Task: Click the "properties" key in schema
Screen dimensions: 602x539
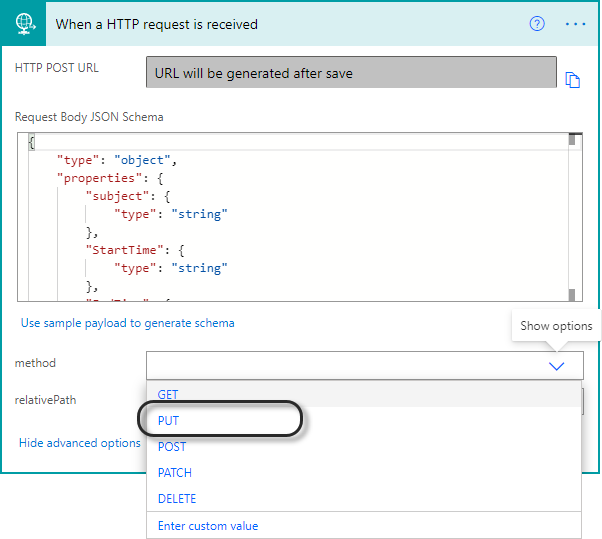Action: pyautogui.click(x=99, y=178)
